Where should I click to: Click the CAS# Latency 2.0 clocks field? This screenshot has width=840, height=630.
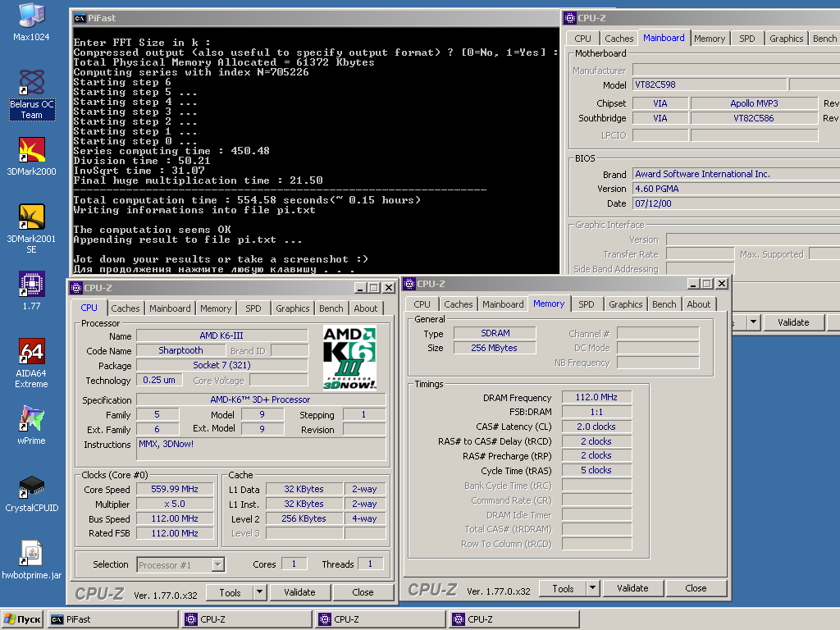596,427
